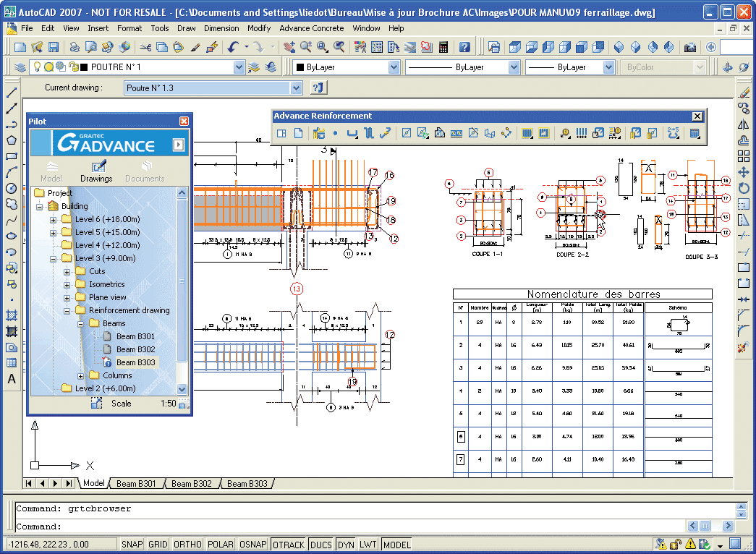Click the Print icon in toolbar
The image size is (756, 554).
pos(75,47)
